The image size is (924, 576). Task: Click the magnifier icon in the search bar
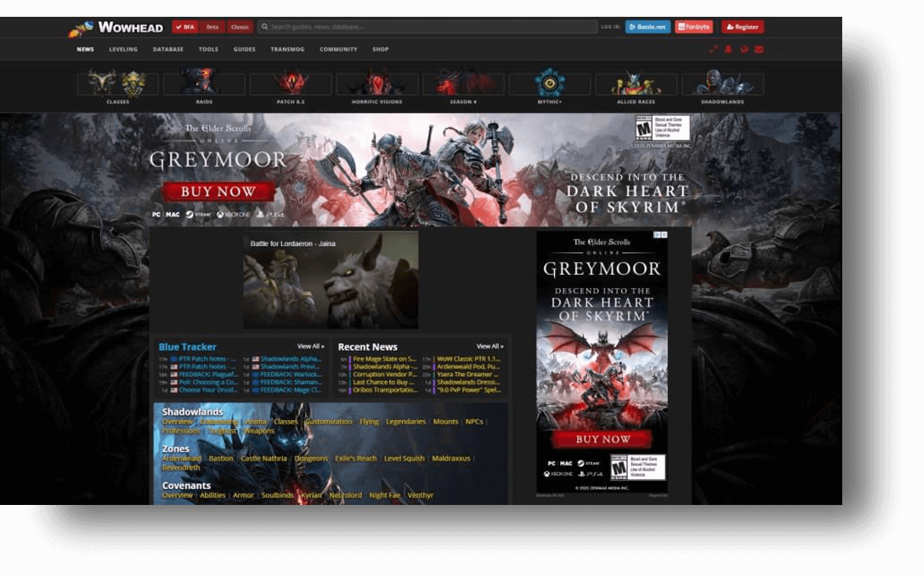tap(264, 27)
